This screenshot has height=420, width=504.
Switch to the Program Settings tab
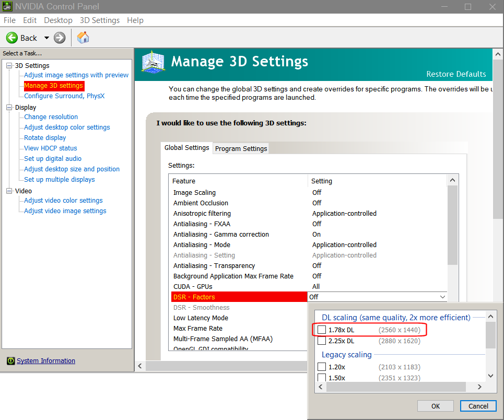pos(241,148)
